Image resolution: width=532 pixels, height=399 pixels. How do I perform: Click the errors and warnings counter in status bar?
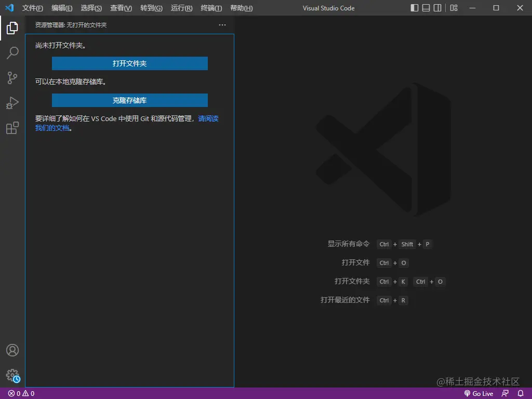click(x=21, y=394)
